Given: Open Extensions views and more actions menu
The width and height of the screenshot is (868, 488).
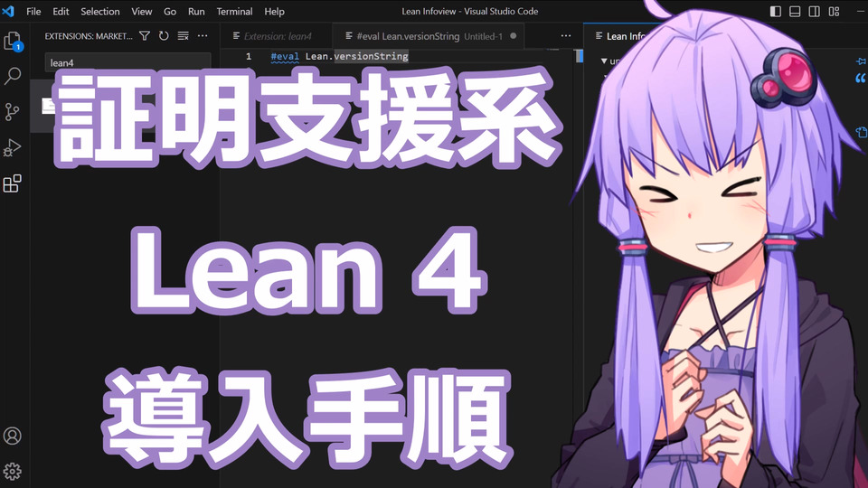Looking at the screenshot, I should click(x=203, y=36).
